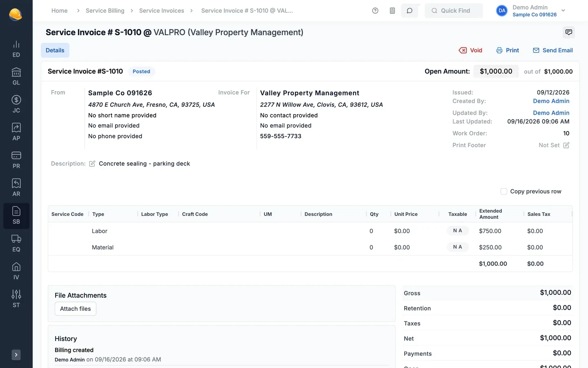
Task: Print the service invoice
Action: 508,50
